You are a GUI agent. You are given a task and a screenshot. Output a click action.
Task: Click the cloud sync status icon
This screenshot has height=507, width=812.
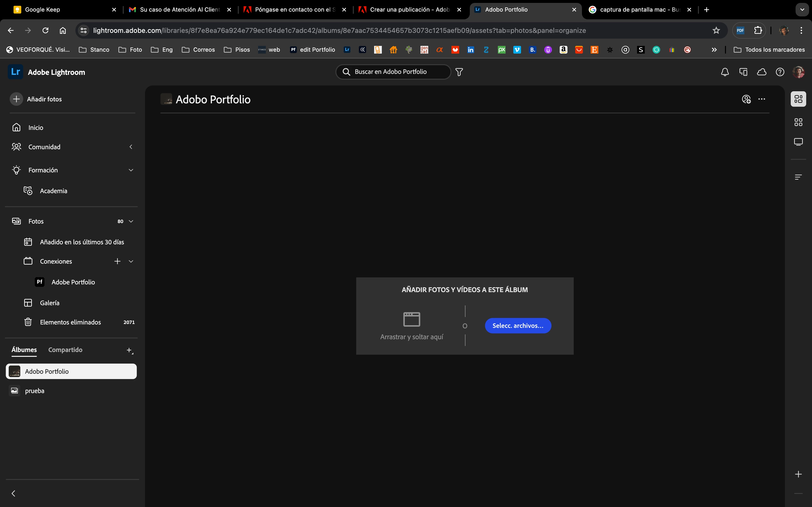tap(762, 72)
